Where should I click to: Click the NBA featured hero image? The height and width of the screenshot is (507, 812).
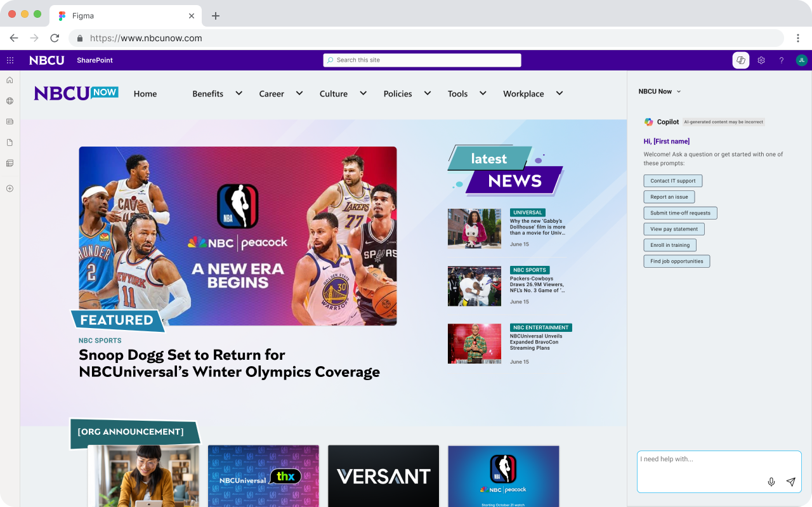(238, 236)
